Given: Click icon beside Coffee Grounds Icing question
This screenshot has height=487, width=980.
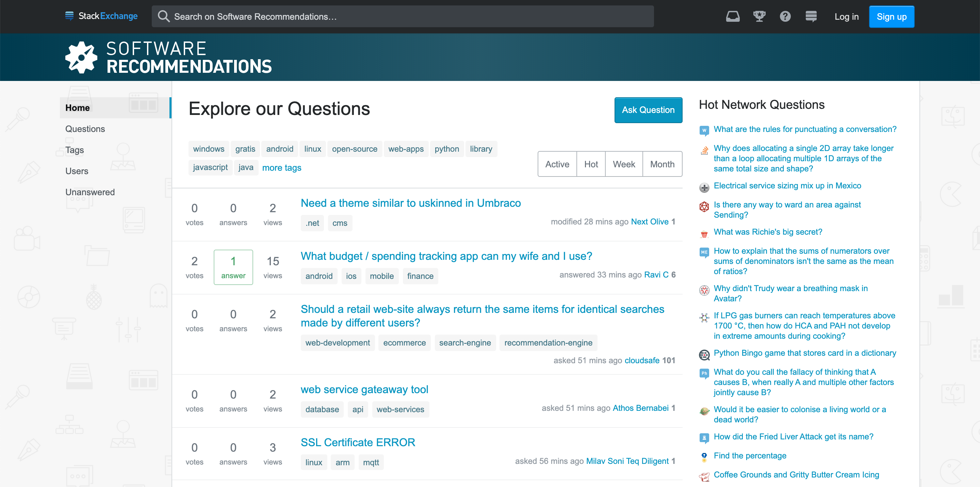Looking at the screenshot, I should pyautogui.click(x=704, y=476).
